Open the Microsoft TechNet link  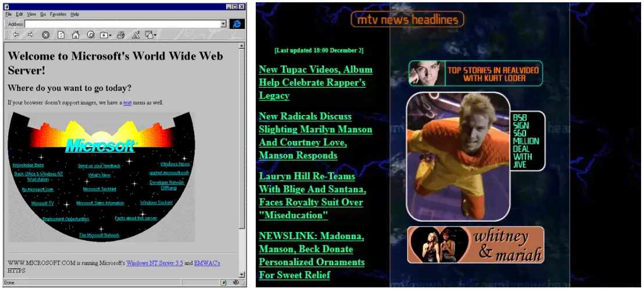(99, 189)
